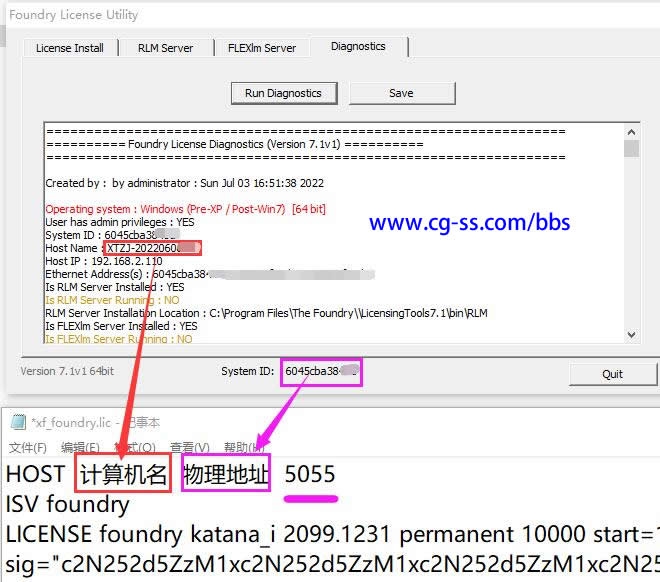Click the diagnostics scrollbar down arrow

click(631, 335)
